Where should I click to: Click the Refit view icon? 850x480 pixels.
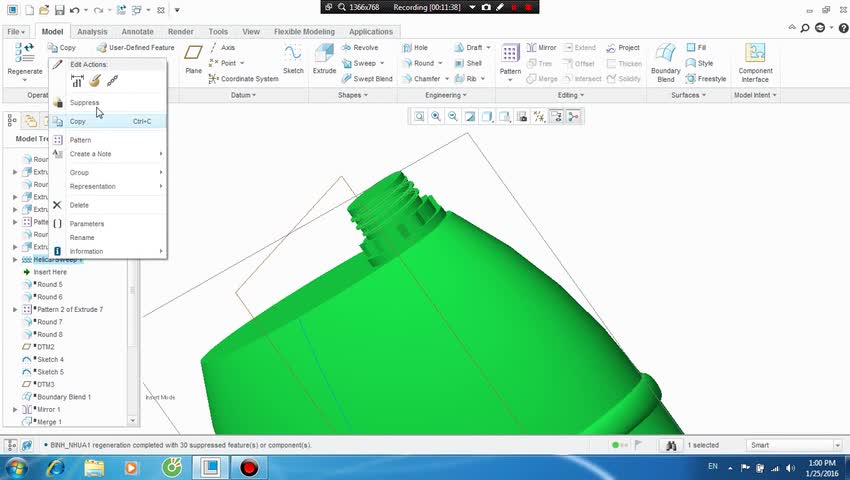pos(419,117)
